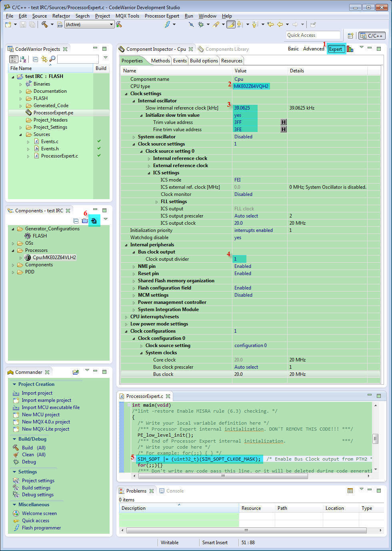392x551 pixels.
Task: Click the Quick Access search field
Action: (313, 35)
